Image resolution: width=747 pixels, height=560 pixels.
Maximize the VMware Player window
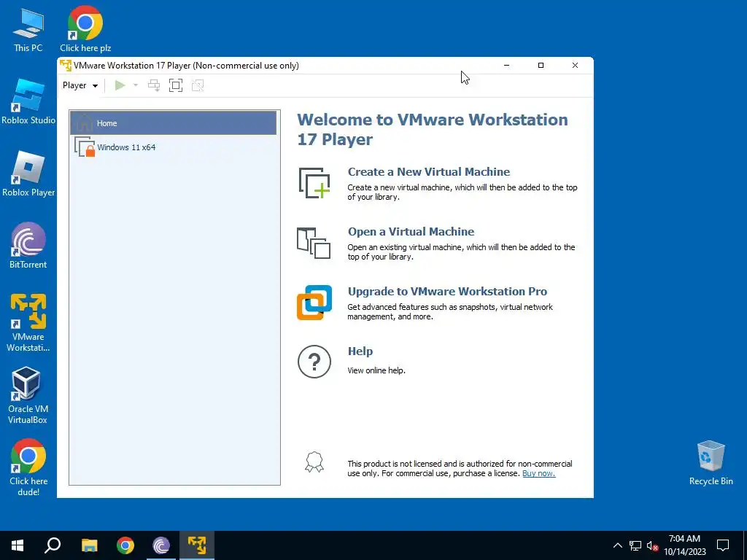tap(541, 65)
